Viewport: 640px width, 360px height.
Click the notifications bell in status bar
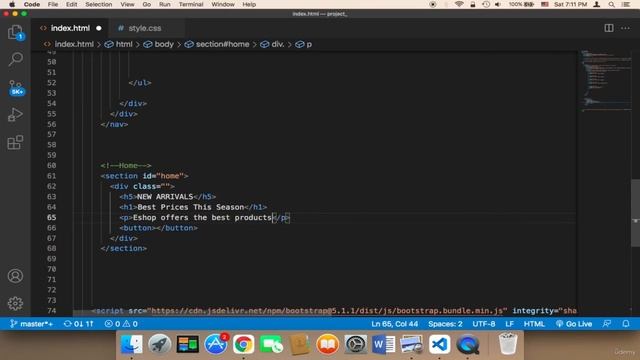pyautogui.click(x=626, y=324)
